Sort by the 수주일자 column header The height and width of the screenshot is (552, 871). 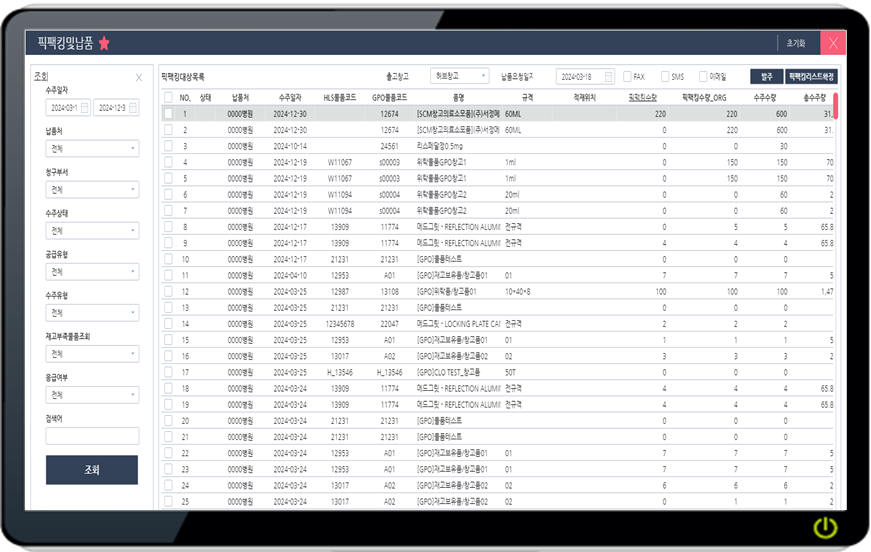point(290,98)
